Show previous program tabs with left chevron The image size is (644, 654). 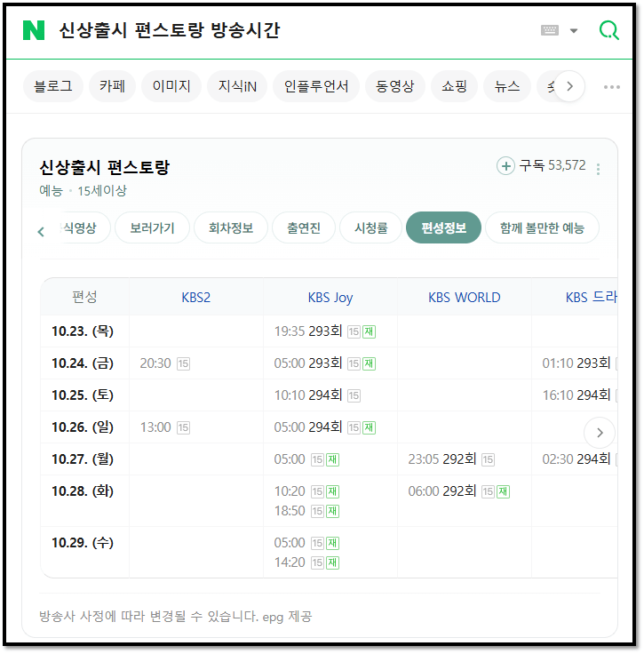click(41, 232)
